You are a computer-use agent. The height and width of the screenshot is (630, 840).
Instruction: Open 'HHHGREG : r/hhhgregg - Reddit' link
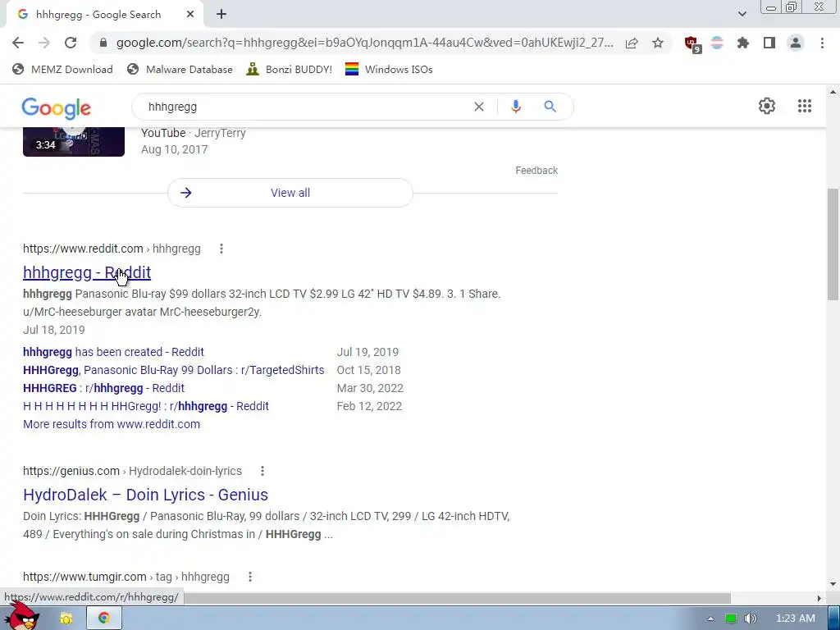[x=103, y=388]
